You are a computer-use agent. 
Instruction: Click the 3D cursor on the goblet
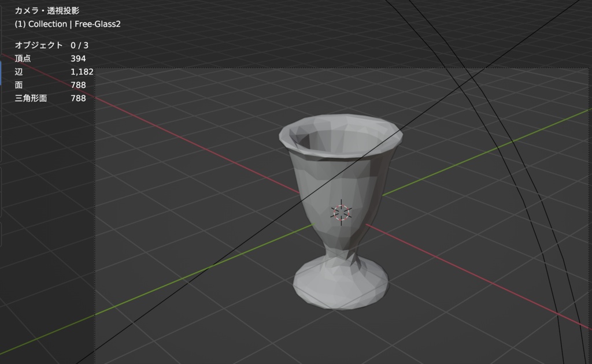pos(341,213)
